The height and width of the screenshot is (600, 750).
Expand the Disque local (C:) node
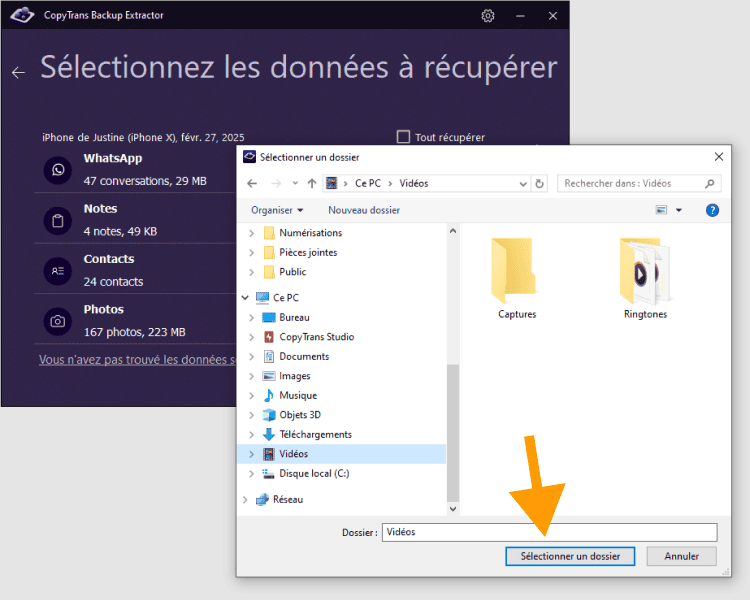click(252, 474)
